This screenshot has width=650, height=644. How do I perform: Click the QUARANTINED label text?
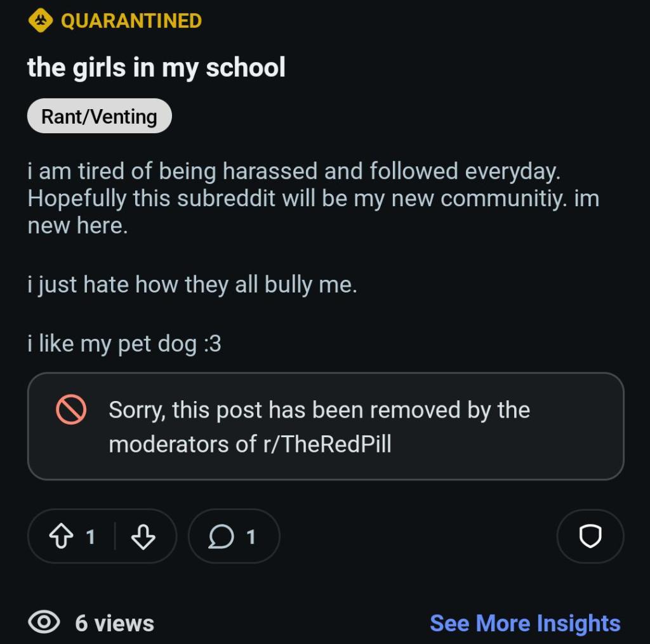point(131,20)
